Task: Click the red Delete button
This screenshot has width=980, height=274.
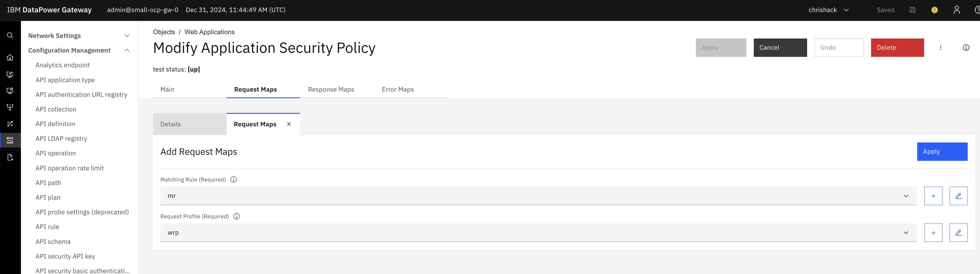Action: [897, 48]
